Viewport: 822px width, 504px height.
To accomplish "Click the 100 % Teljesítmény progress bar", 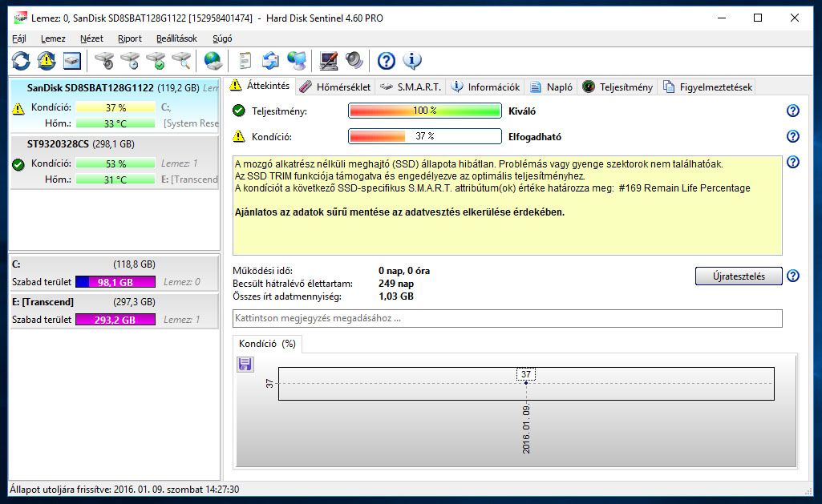I will [x=424, y=111].
